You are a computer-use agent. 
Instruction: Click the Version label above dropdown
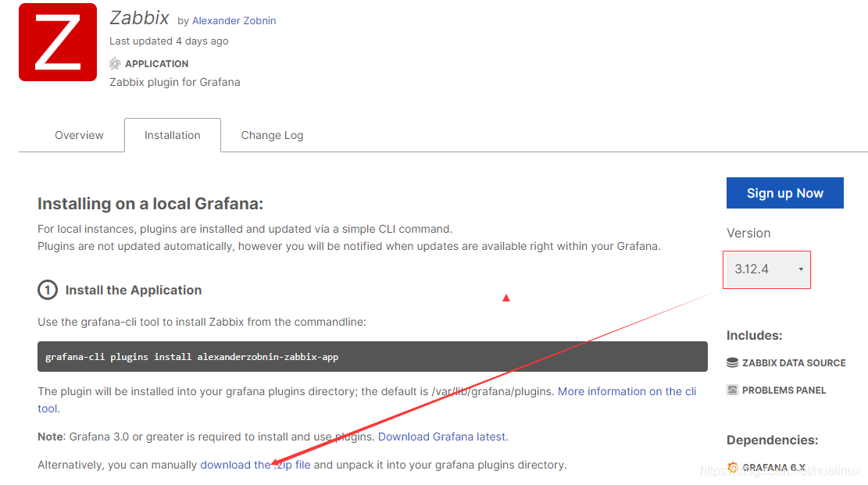(748, 233)
